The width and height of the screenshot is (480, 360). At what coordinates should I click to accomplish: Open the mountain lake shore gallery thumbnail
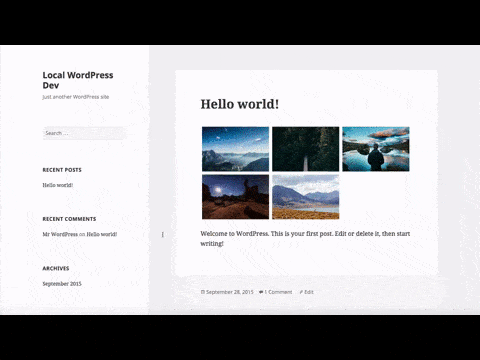click(x=306, y=197)
